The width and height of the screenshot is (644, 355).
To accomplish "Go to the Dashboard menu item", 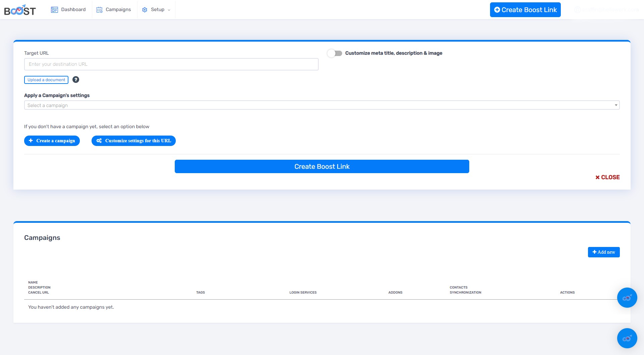I will click(73, 10).
